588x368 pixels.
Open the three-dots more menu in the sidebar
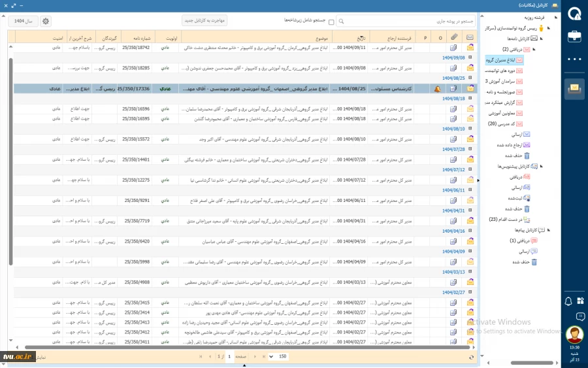(x=574, y=59)
